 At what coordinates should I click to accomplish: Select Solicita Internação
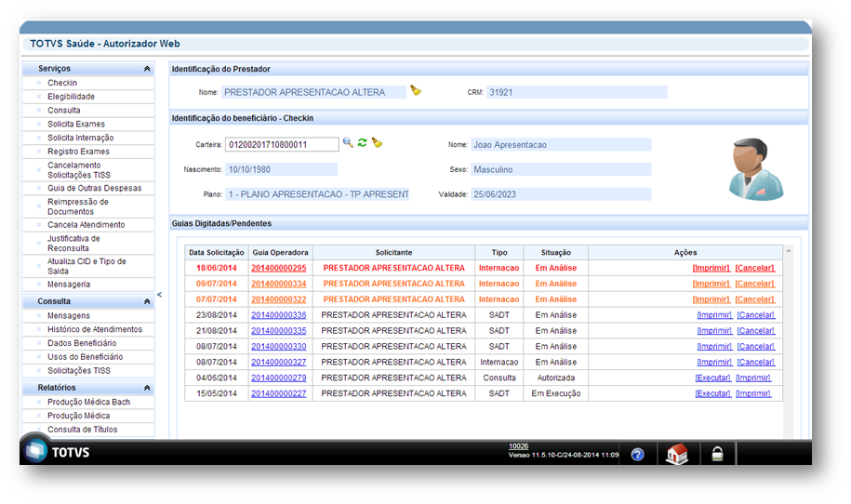click(80, 138)
